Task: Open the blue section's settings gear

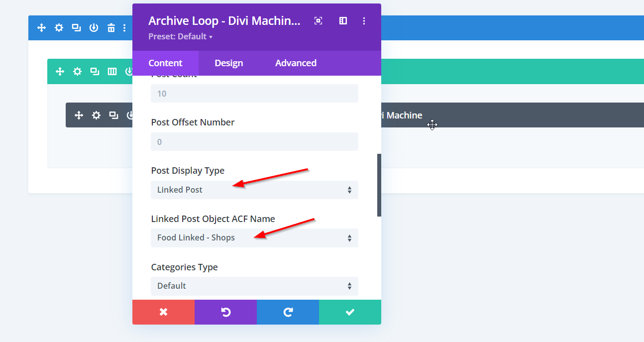Action: click(59, 28)
